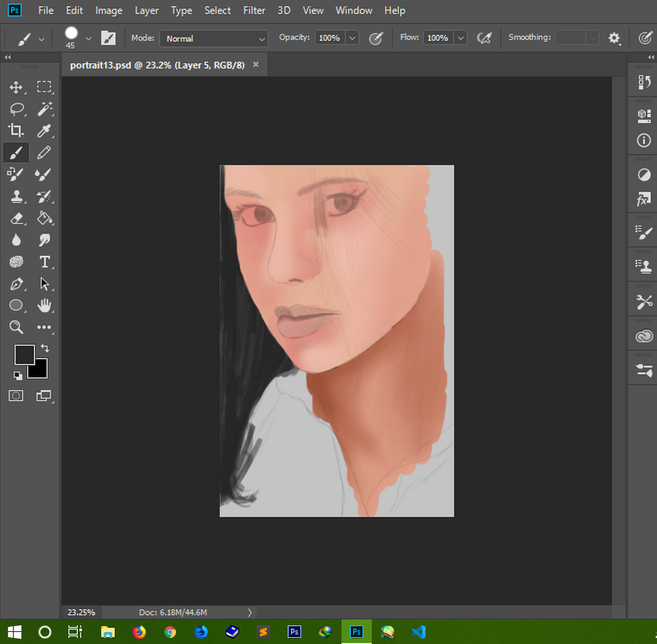Open the brush tool preset picker arrow
Screen dimensions: 657x644
click(41, 39)
